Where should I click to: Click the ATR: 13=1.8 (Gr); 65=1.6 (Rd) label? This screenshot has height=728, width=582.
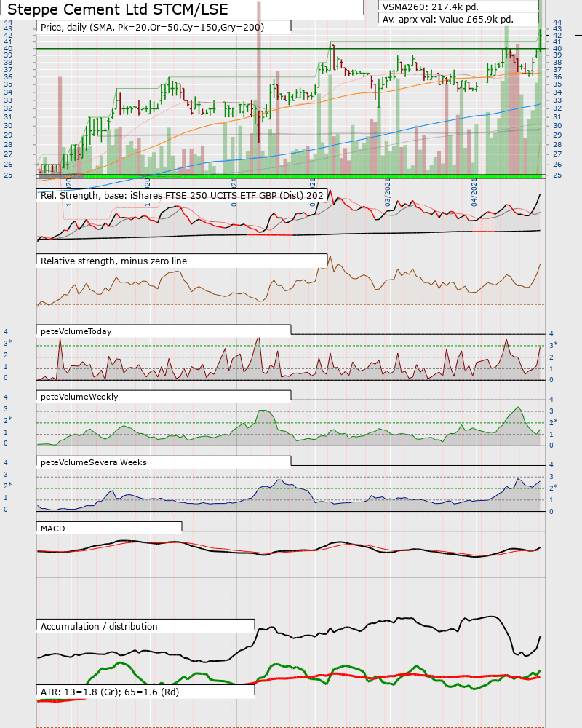tap(110, 692)
